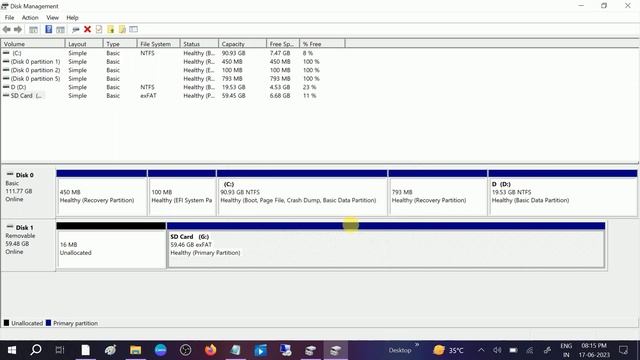
Task: Go forward using the toolbar forward arrow
Action: click(18, 29)
